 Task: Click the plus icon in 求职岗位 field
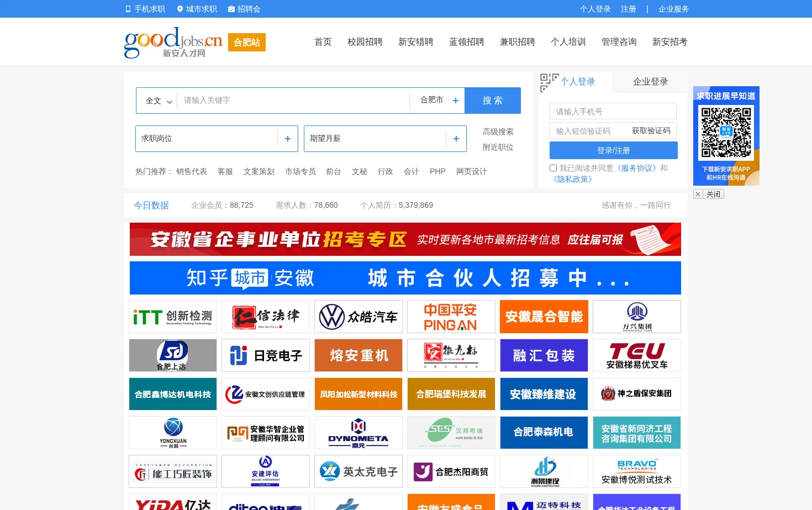click(288, 139)
